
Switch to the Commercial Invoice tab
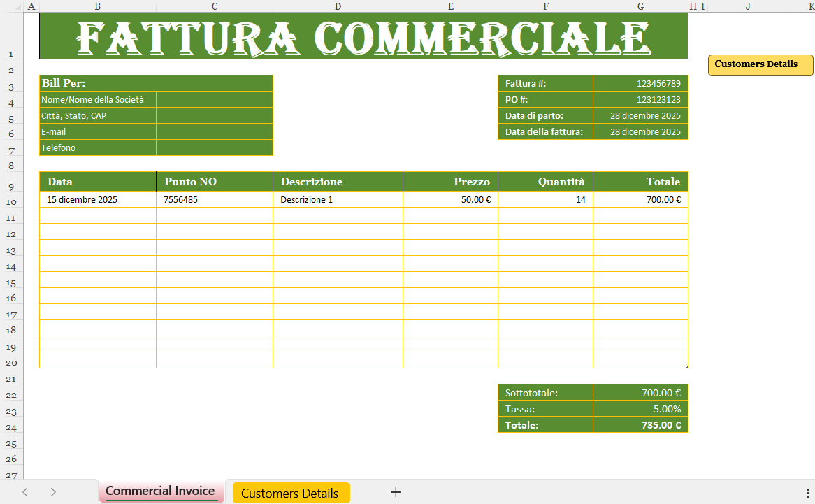pos(161,491)
